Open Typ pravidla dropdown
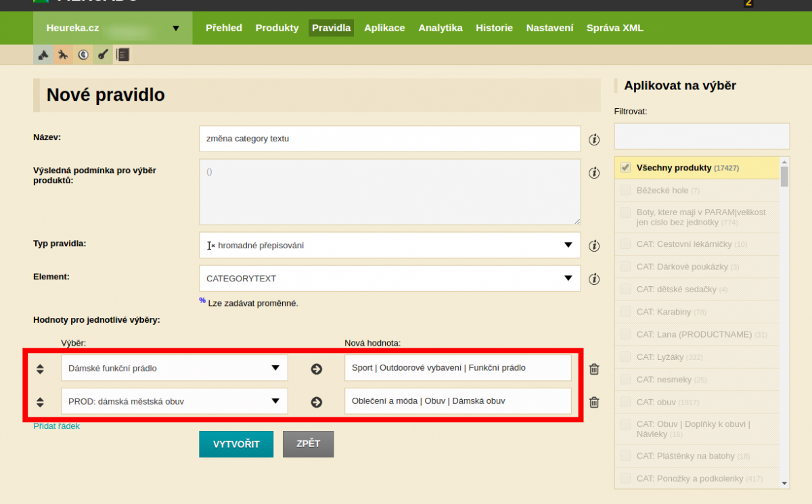The width and height of the screenshot is (812, 504). click(390, 245)
